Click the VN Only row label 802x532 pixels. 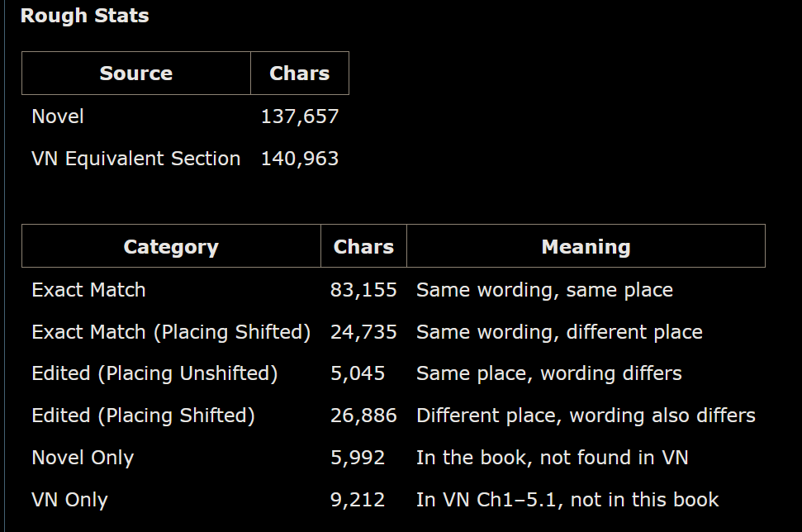[x=69, y=500]
